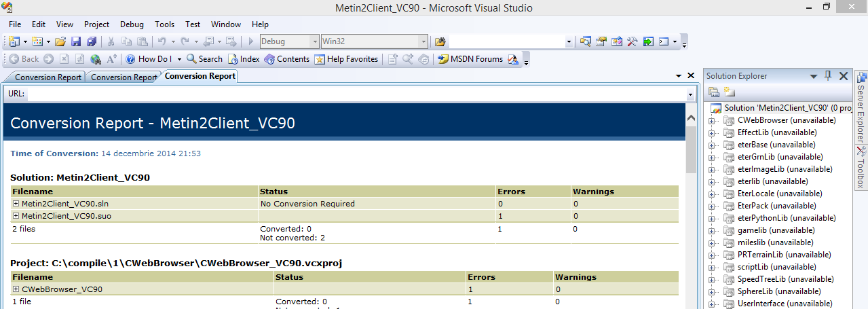Click the Add New Item icon
Screen dimensions: 868x309
[37, 41]
